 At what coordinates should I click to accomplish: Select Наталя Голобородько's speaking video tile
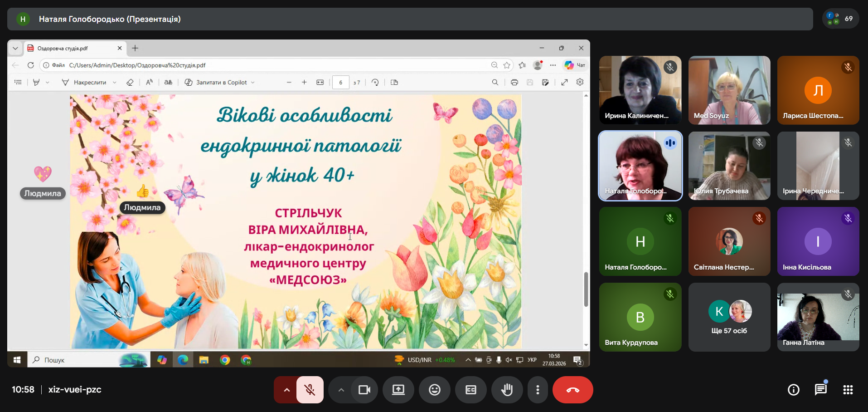640,166
